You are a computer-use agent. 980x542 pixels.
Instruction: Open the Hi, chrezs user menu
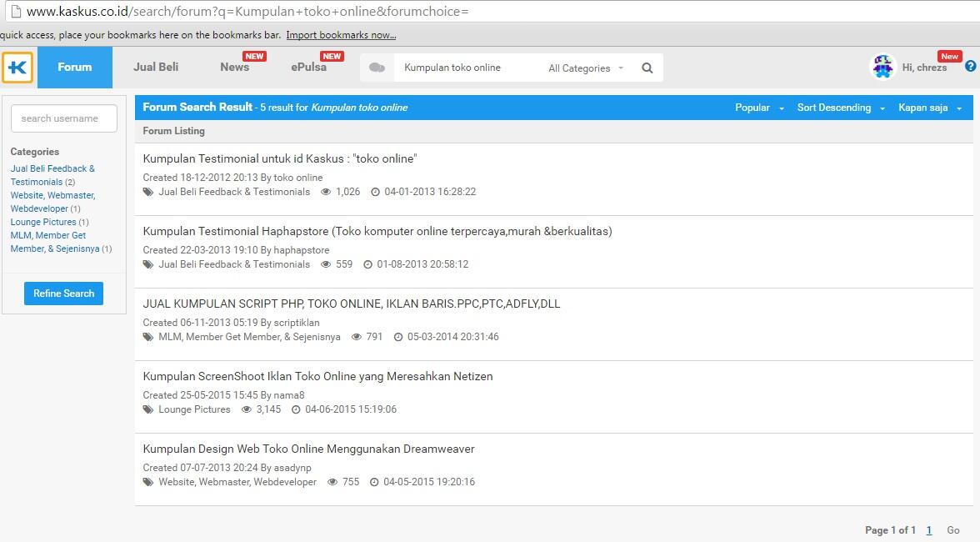924,68
